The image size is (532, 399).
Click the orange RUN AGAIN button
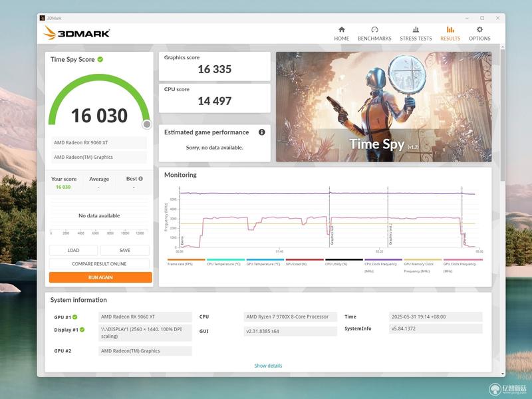pos(100,277)
